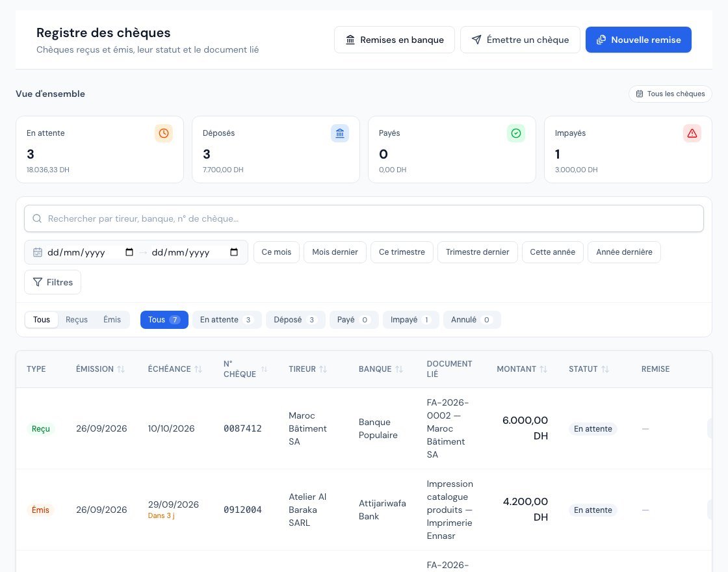Image resolution: width=728 pixels, height=572 pixels.
Task: Sort table by Banque column
Action: tap(381, 369)
